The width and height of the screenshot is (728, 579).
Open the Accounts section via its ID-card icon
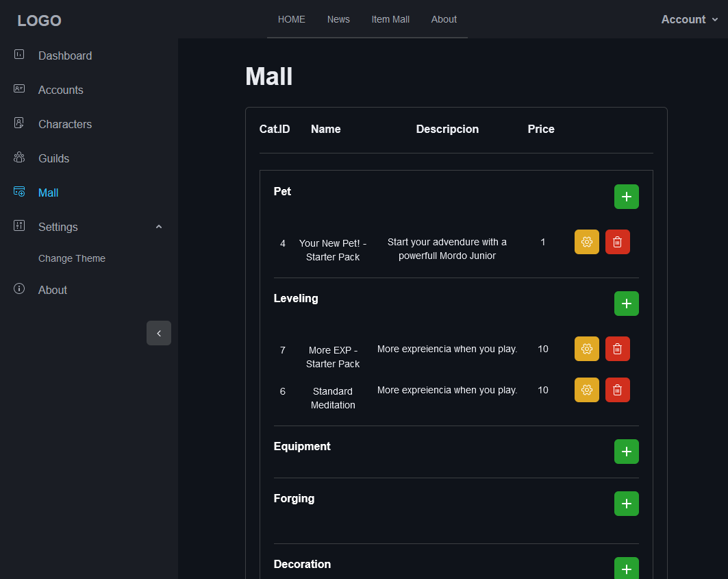[19, 89]
